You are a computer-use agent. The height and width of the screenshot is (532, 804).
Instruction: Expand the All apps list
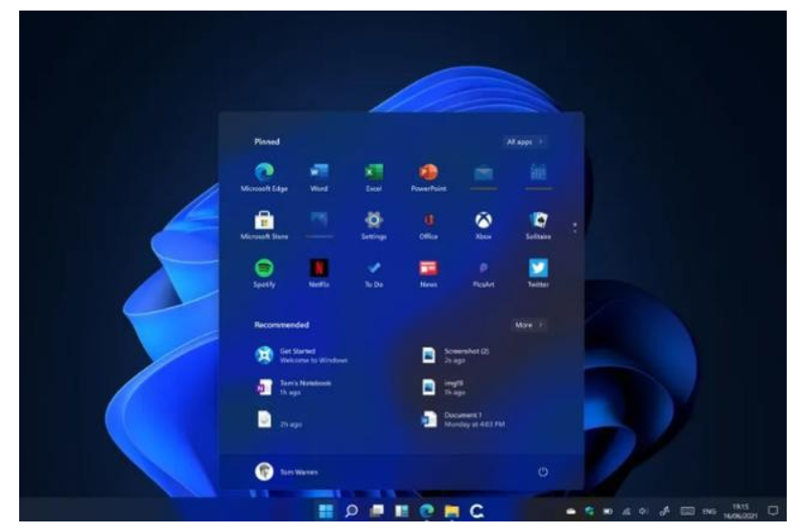[525, 142]
